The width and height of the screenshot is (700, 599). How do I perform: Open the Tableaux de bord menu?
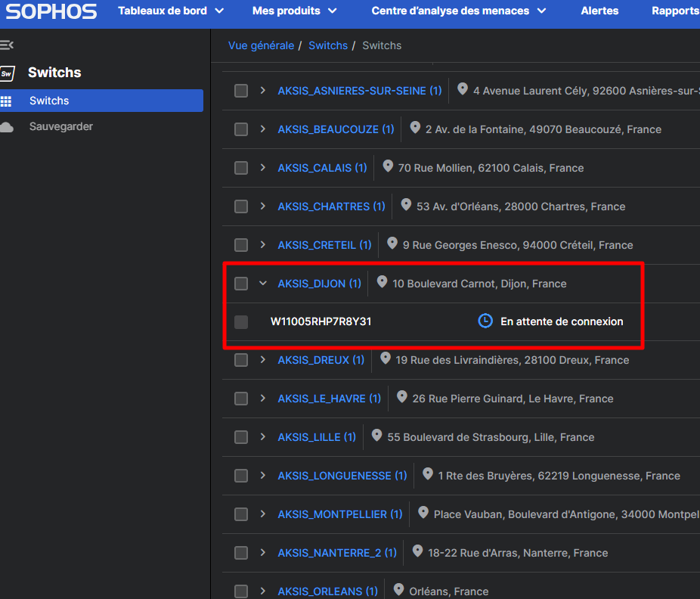pos(171,11)
